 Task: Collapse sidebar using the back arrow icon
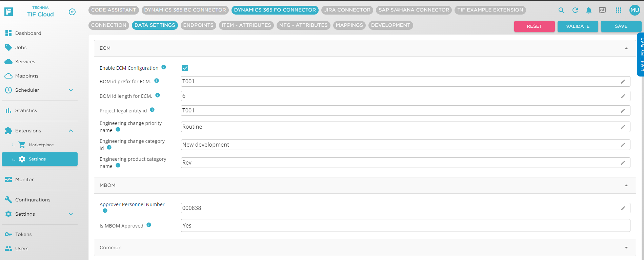[72, 12]
